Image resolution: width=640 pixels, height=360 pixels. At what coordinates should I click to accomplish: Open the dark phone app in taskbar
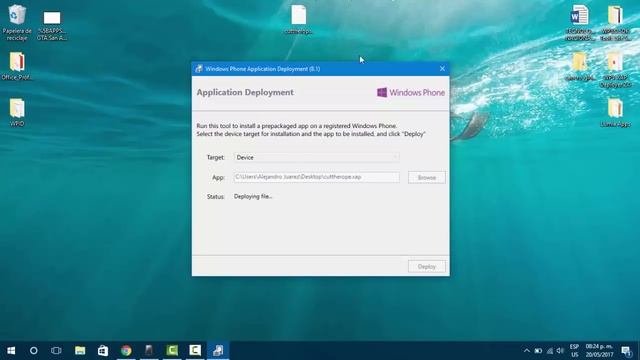tap(149, 351)
